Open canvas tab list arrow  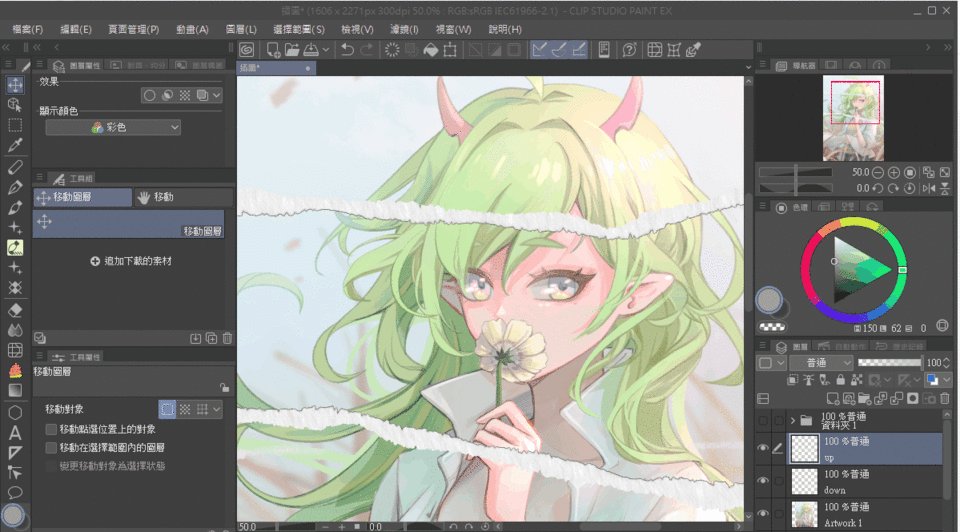(748, 67)
